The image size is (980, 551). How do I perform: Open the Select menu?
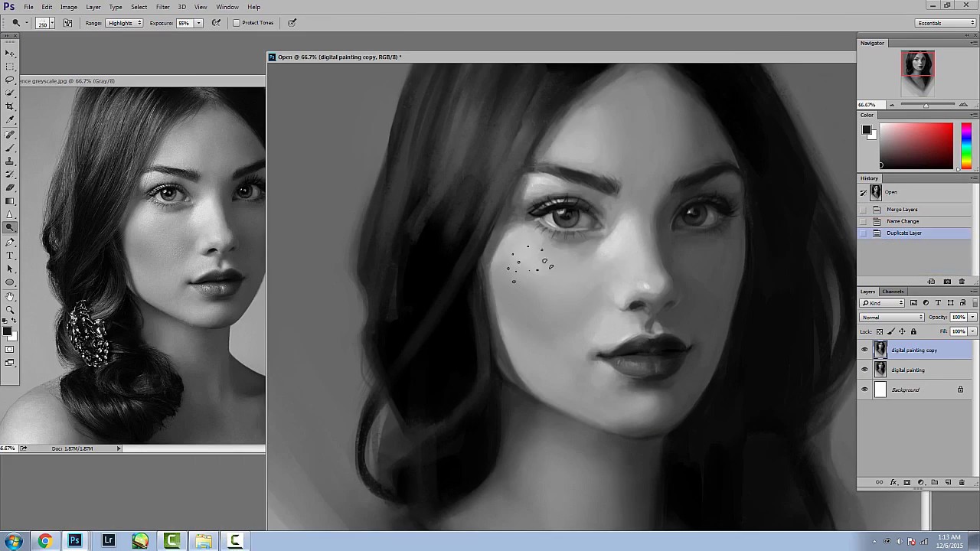click(139, 7)
